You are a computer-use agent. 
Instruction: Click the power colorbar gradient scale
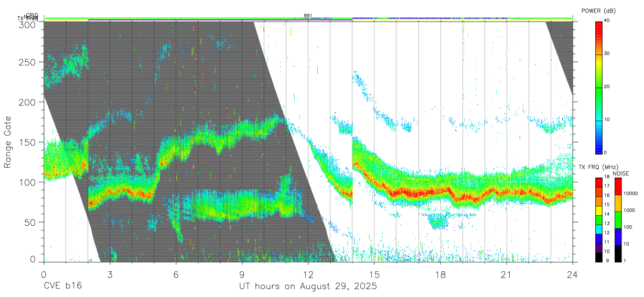pyautogui.click(x=599, y=87)
